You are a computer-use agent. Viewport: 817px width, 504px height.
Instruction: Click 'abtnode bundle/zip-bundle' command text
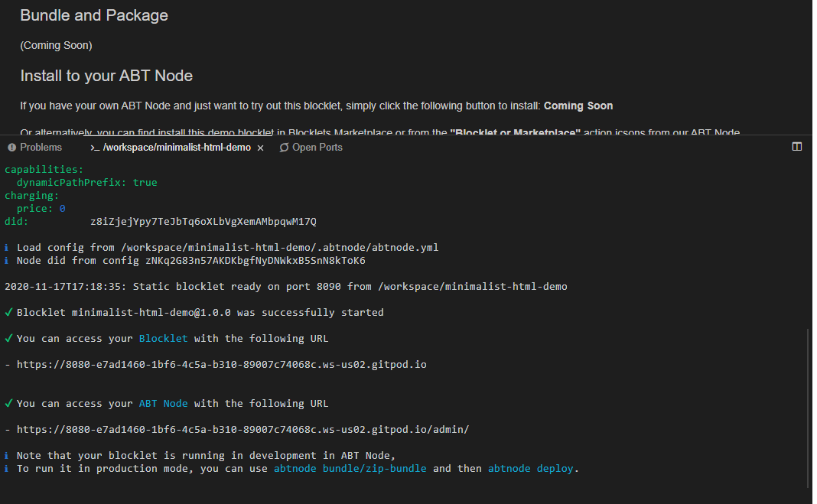coord(350,469)
